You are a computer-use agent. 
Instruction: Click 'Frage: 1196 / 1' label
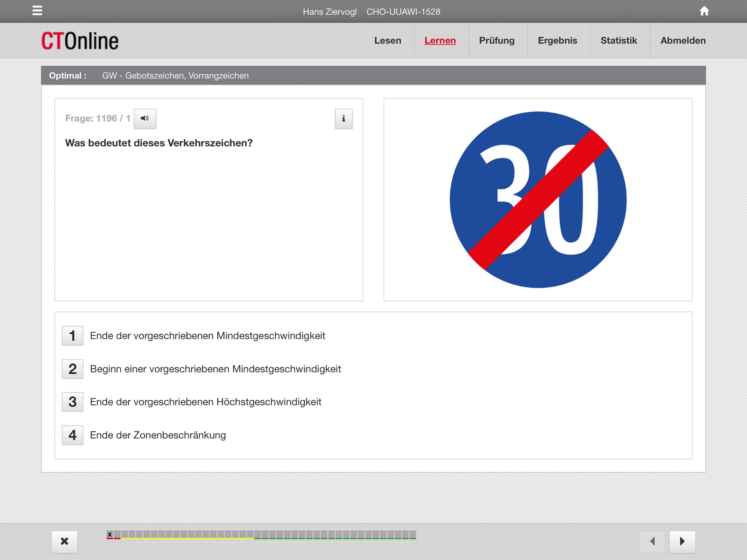click(x=98, y=119)
